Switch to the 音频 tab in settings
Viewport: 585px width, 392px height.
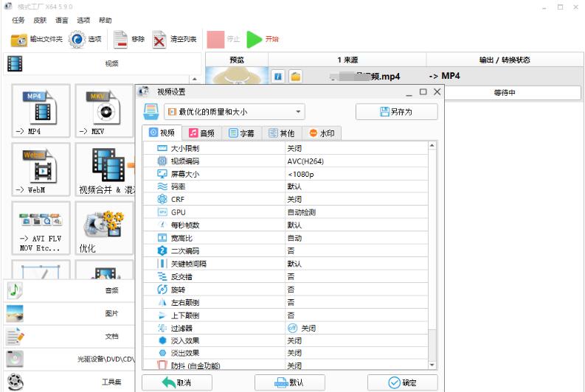click(x=202, y=133)
